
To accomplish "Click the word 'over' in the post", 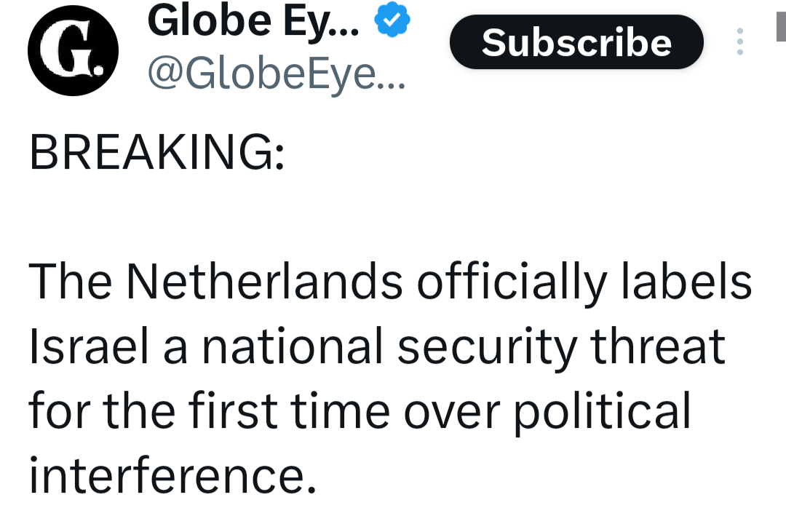I will 452,415.
